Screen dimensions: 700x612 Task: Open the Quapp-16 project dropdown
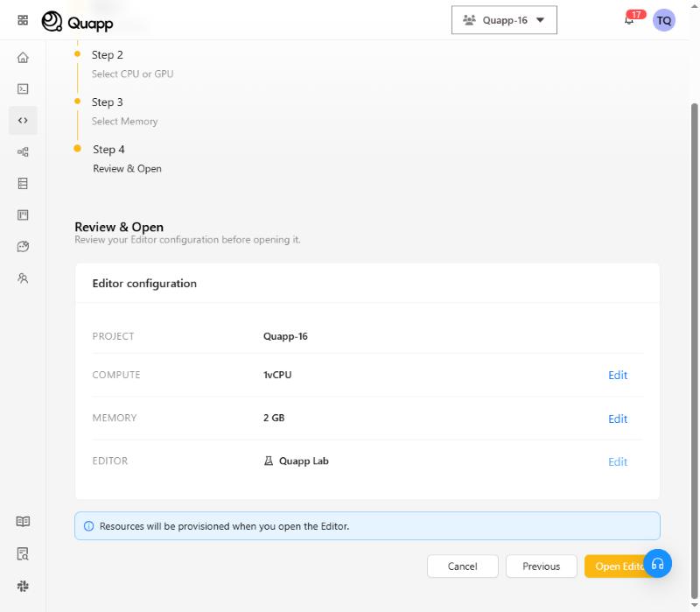tap(504, 20)
